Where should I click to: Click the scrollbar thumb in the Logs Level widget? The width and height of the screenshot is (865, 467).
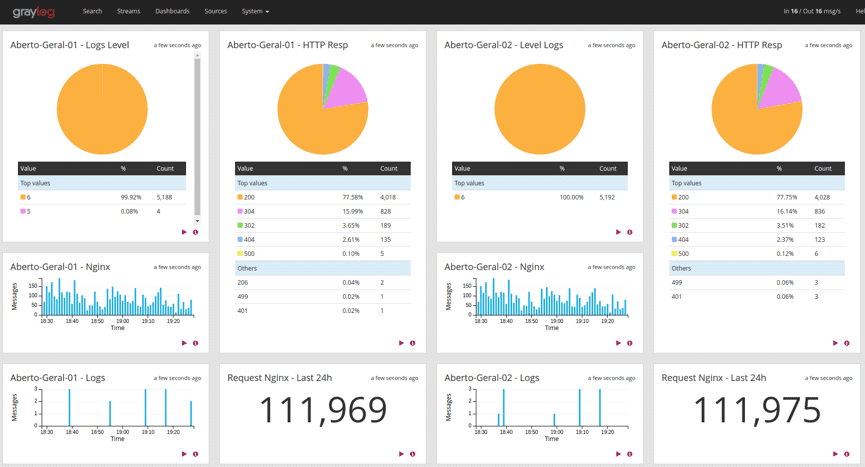tap(197, 137)
